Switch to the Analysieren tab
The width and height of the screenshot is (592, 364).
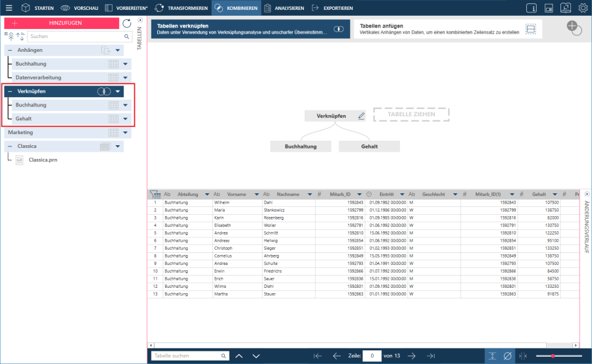tap(284, 8)
